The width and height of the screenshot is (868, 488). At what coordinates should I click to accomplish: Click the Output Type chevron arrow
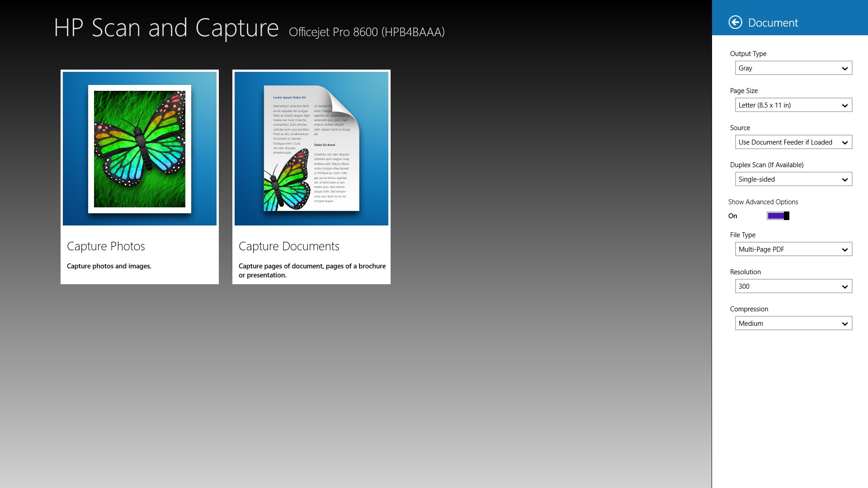844,69
